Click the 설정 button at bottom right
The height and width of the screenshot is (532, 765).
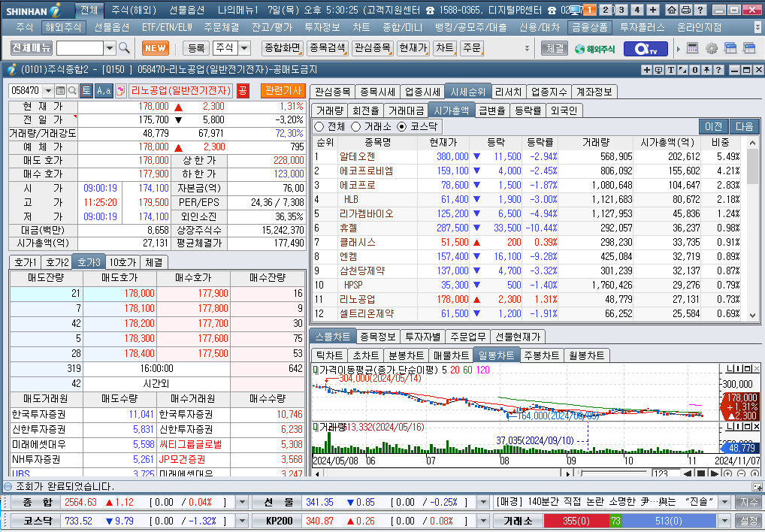pos(747,521)
